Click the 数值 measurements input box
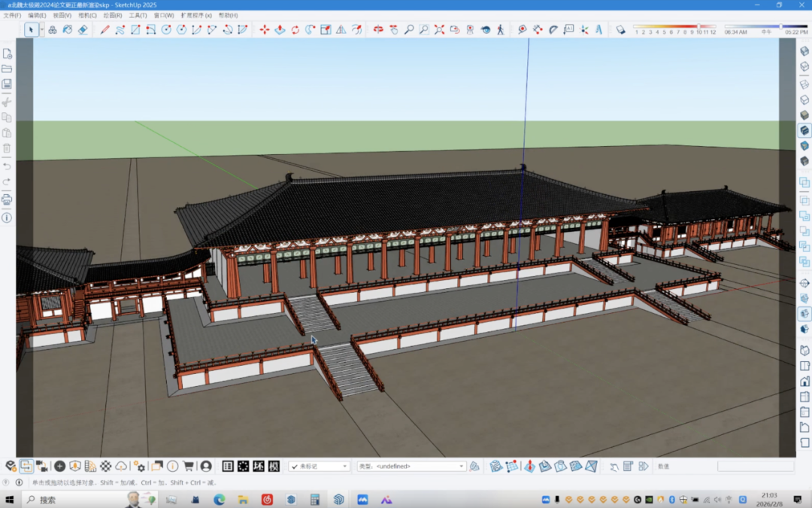Image resolution: width=812 pixels, height=508 pixels. [755, 467]
